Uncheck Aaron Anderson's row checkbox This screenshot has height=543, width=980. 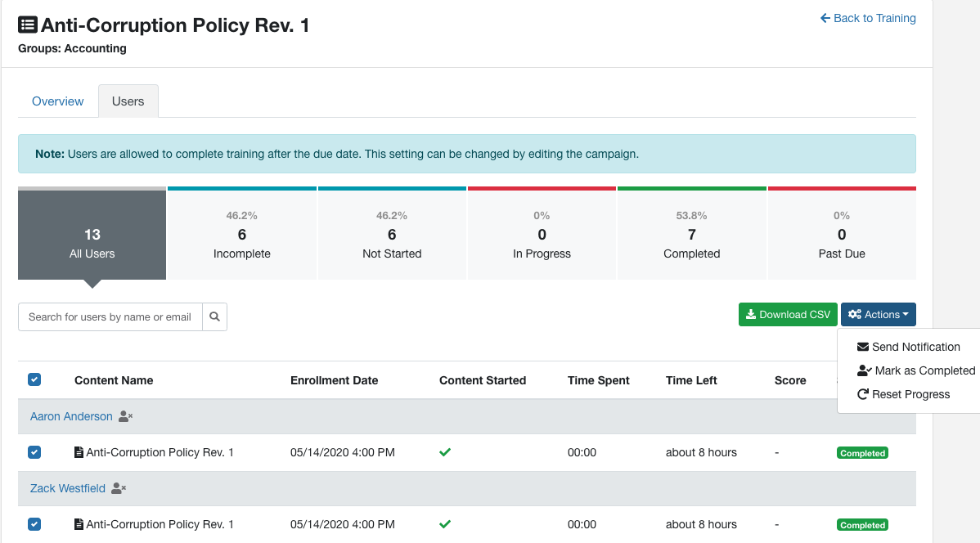click(x=34, y=451)
